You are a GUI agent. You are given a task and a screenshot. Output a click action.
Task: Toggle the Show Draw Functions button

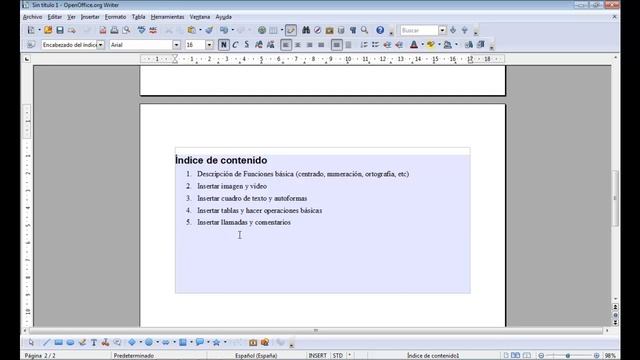pos(291,30)
